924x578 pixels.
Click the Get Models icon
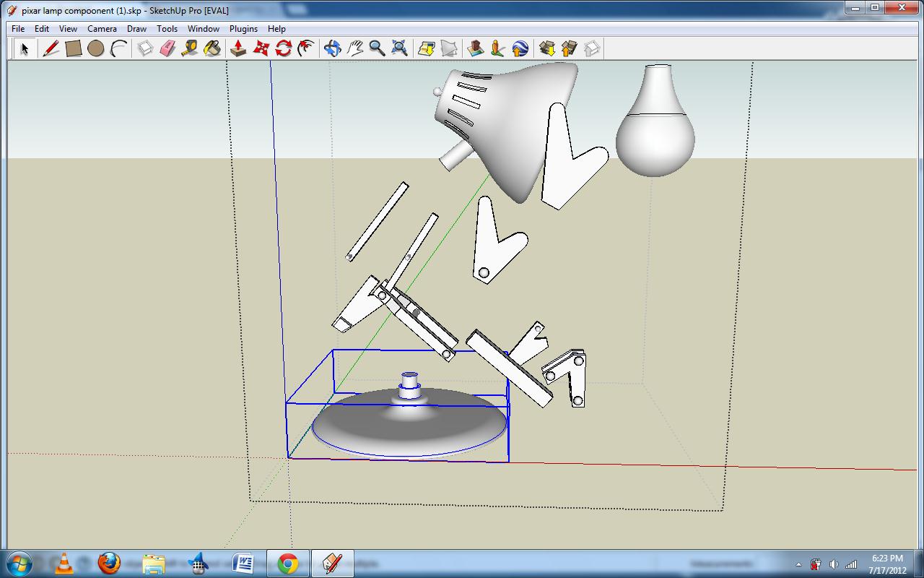pyautogui.click(x=547, y=48)
